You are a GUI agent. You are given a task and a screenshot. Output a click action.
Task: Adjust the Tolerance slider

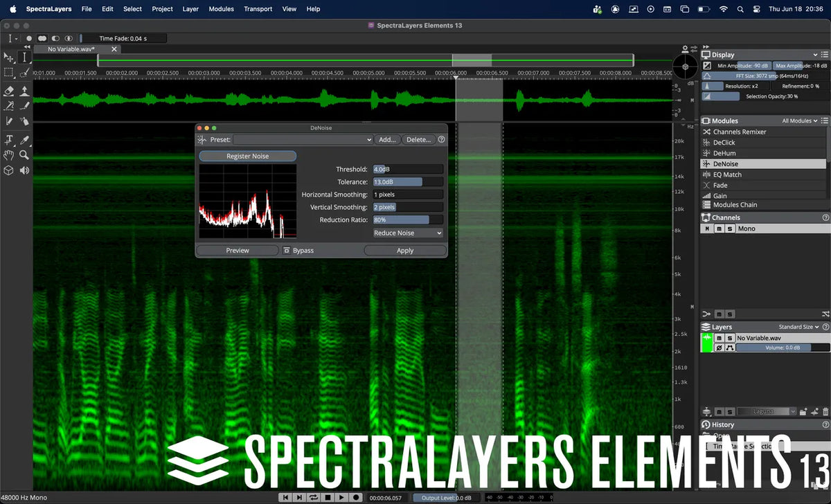[408, 182]
